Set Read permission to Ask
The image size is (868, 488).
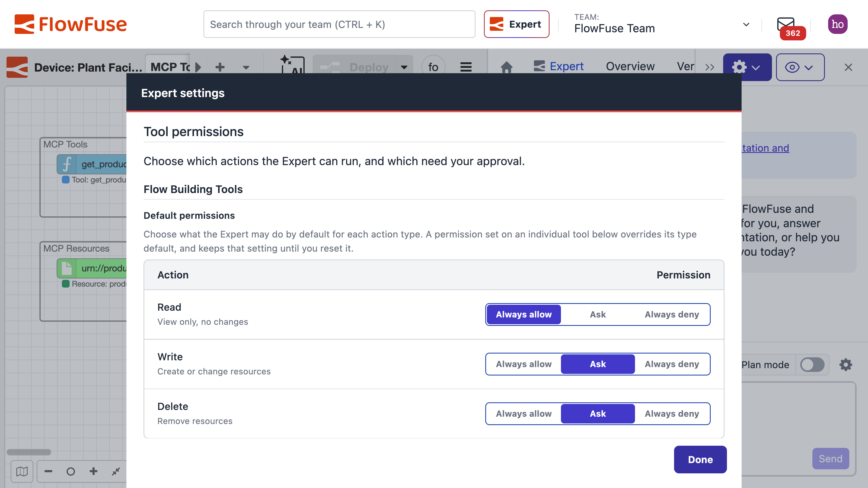597,314
